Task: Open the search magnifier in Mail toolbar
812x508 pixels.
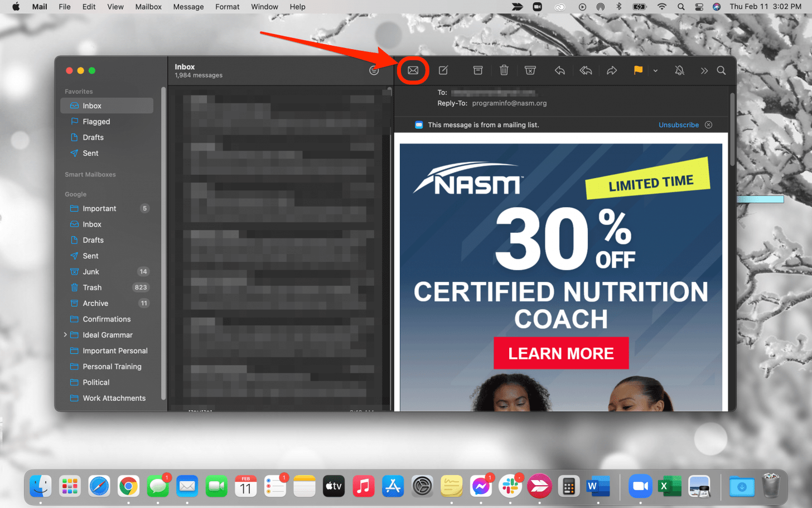Action: click(x=721, y=70)
